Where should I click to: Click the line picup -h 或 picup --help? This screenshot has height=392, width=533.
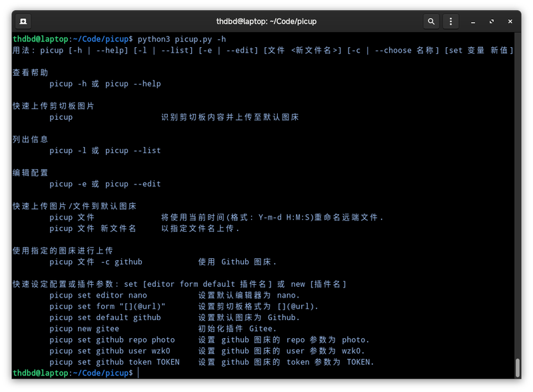(105, 84)
